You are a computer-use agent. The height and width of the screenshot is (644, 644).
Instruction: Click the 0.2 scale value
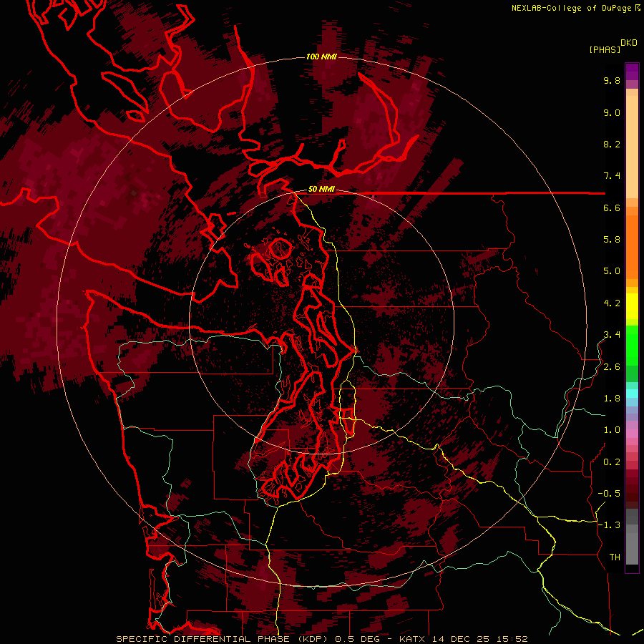click(x=612, y=462)
